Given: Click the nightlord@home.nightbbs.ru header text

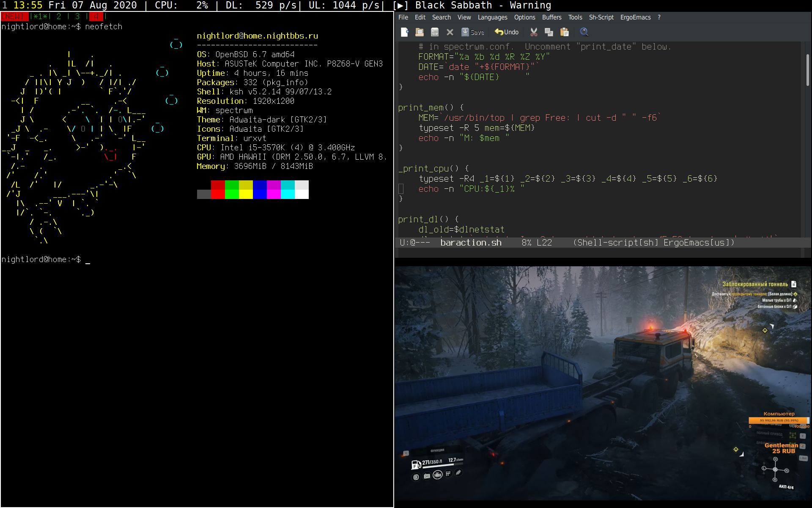Looking at the screenshot, I should coord(258,36).
